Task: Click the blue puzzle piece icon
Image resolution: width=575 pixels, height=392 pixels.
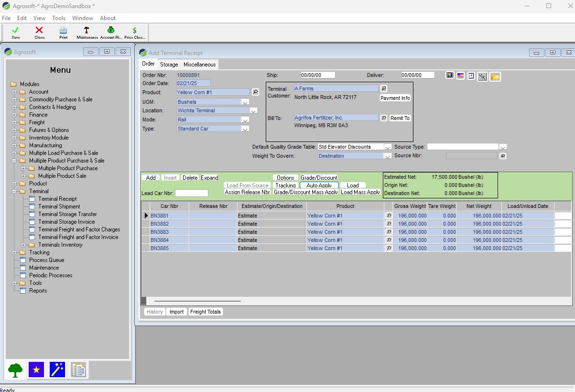Action: (471, 76)
